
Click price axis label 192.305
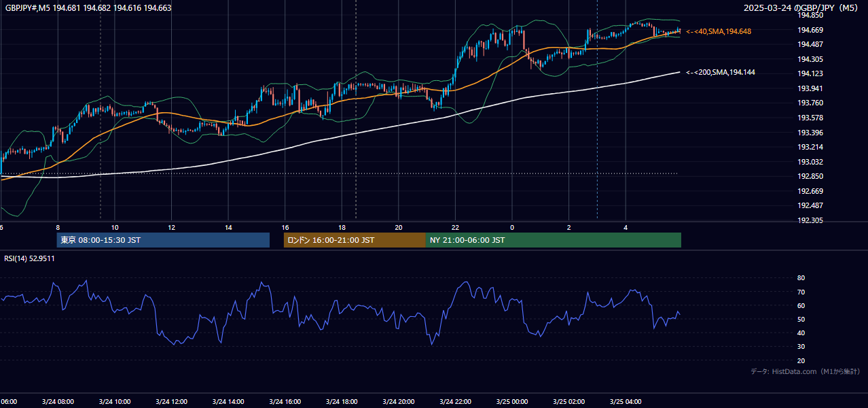pos(810,220)
